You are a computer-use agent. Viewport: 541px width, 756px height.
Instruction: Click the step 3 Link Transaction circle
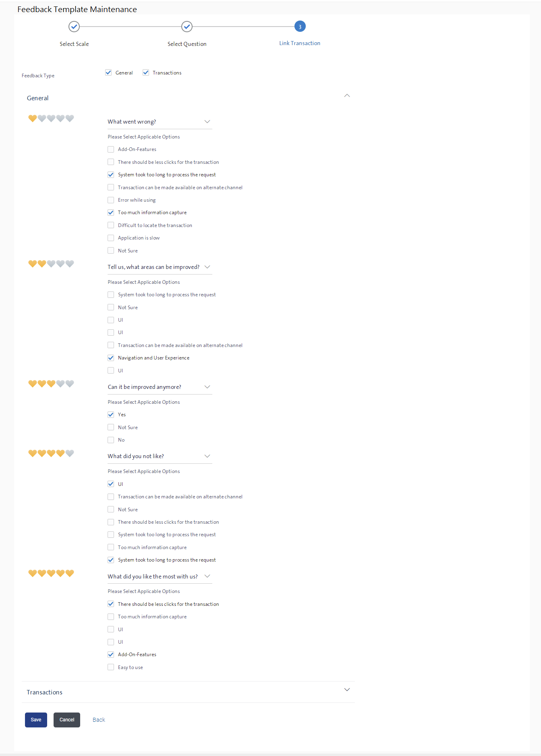(x=300, y=27)
